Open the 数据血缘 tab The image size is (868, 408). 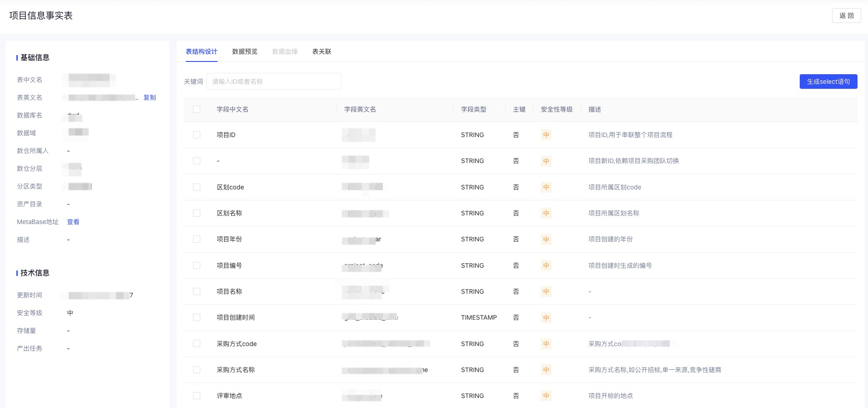click(285, 51)
